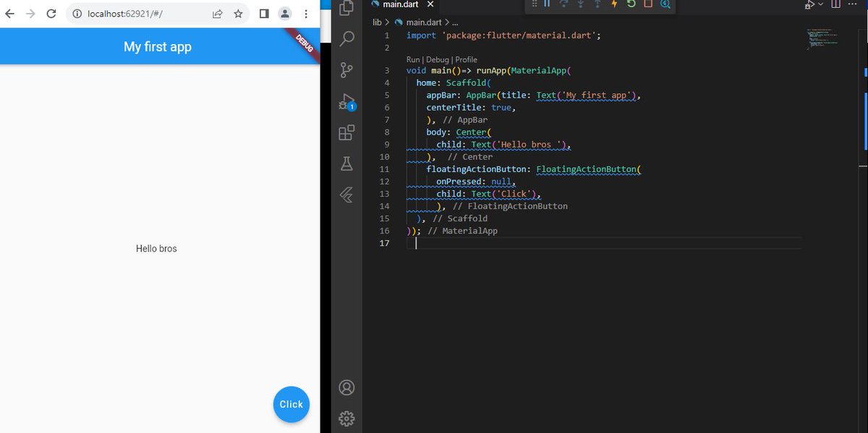Click the code minimap preview

(823, 40)
